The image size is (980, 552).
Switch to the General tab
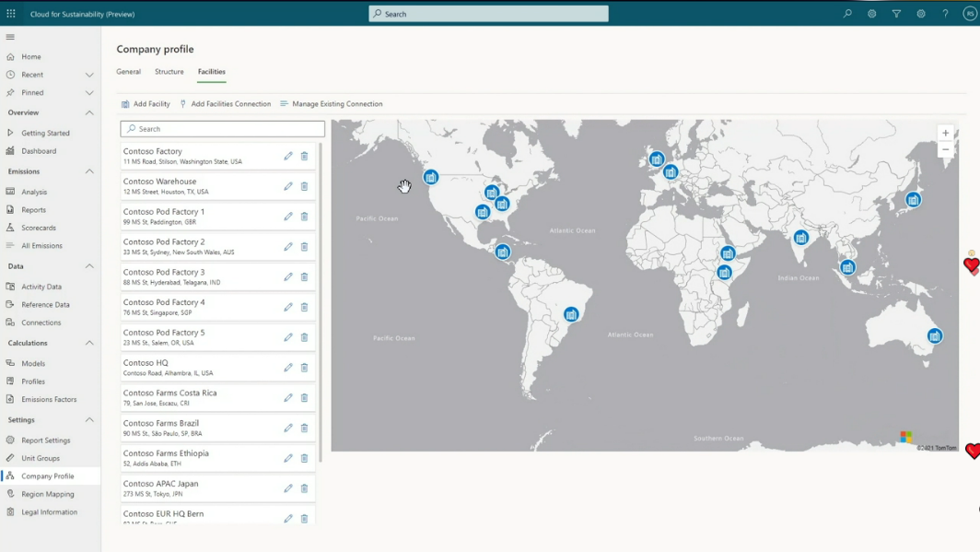[128, 72]
